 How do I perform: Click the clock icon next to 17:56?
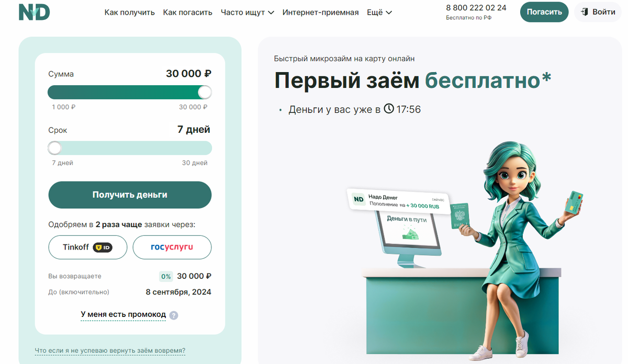click(389, 109)
